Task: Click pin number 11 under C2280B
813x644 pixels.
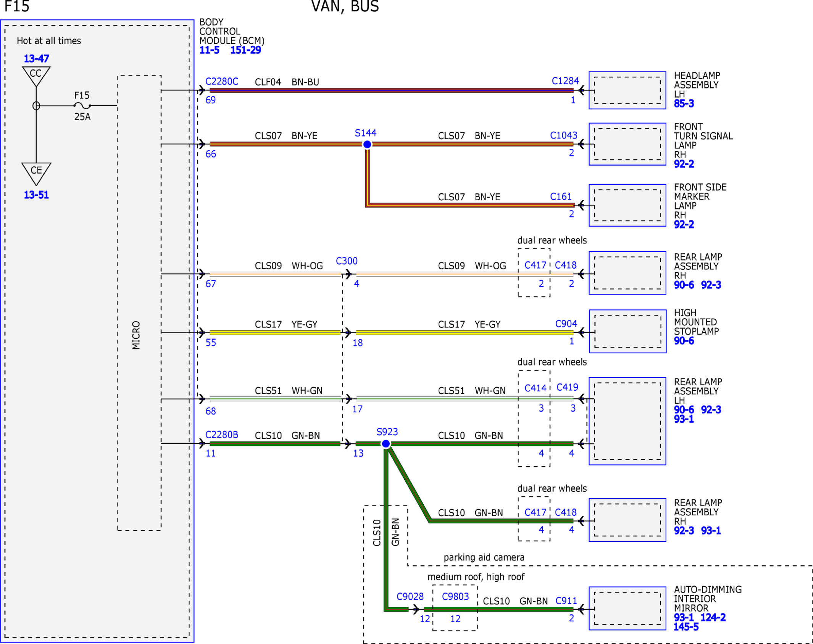Action: click(x=211, y=453)
